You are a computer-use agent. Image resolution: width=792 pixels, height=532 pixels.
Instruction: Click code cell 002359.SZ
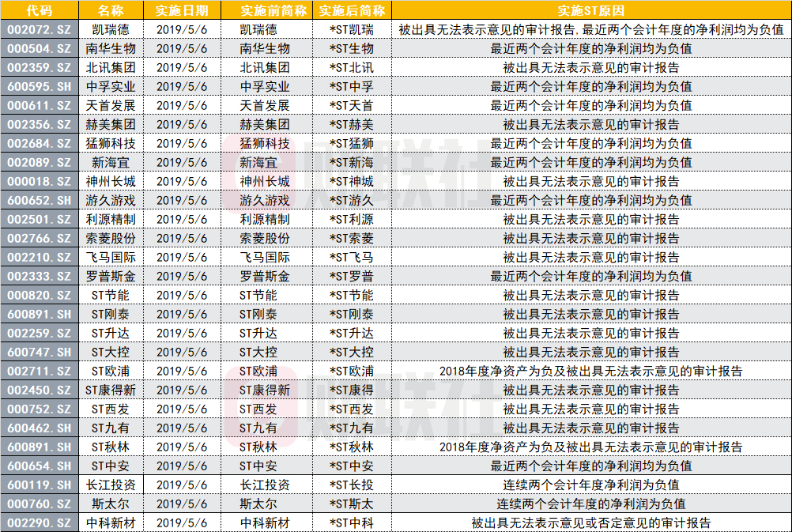(40, 68)
